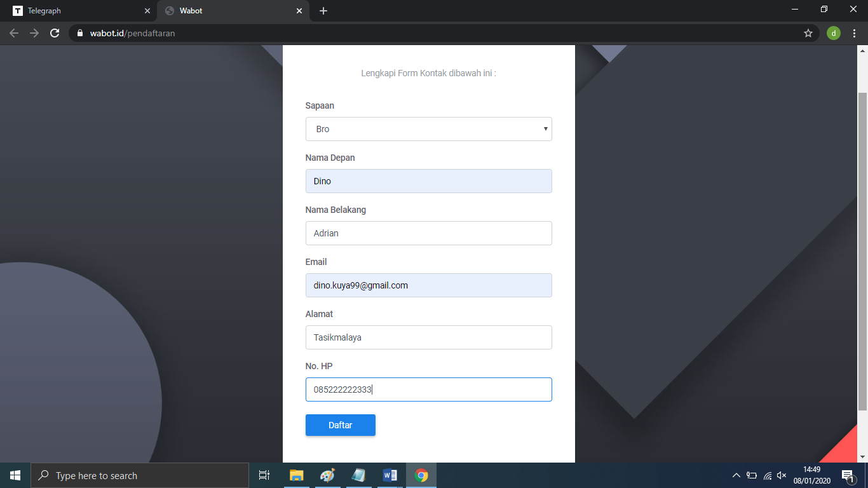Click the muted volume icon
The height and width of the screenshot is (488, 868).
[782, 475]
